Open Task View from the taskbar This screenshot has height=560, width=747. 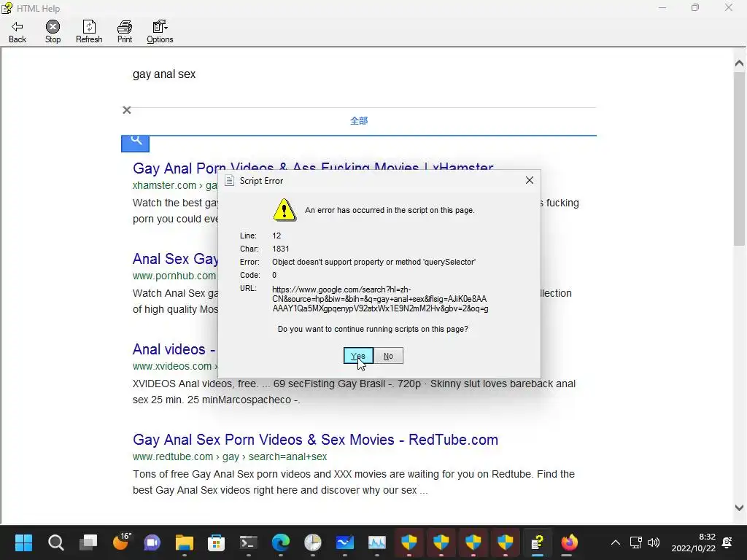(x=88, y=542)
